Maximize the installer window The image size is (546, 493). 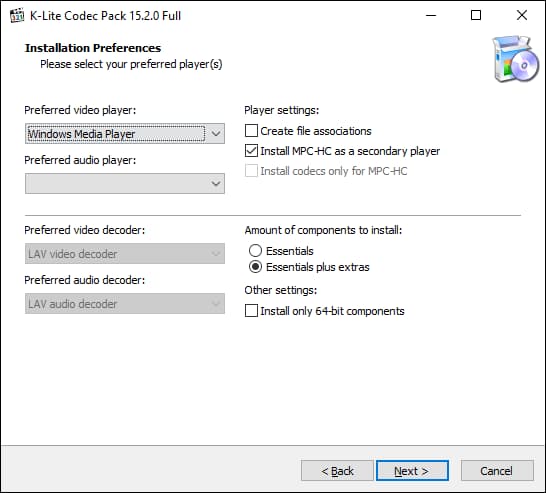[476, 16]
